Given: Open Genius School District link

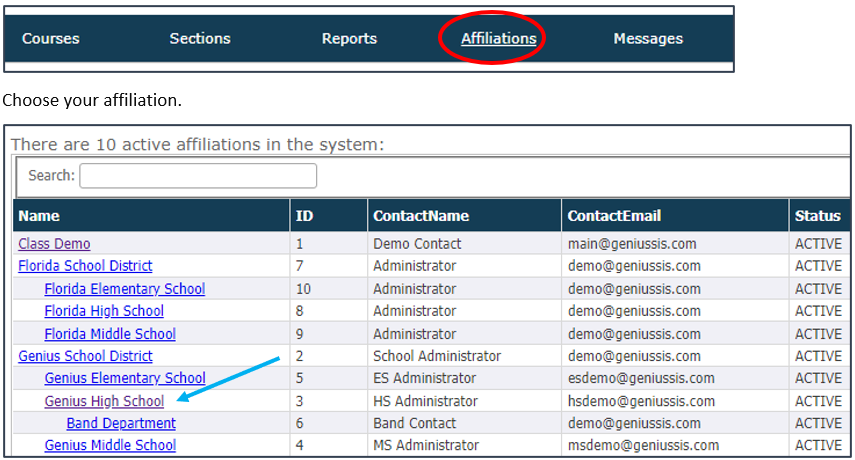Looking at the screenshot, I should tap(85, 356).
